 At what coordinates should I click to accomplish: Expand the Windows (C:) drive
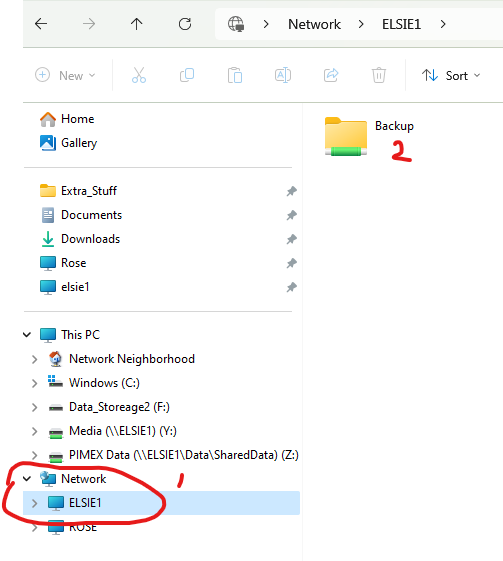tap(34, 383)
